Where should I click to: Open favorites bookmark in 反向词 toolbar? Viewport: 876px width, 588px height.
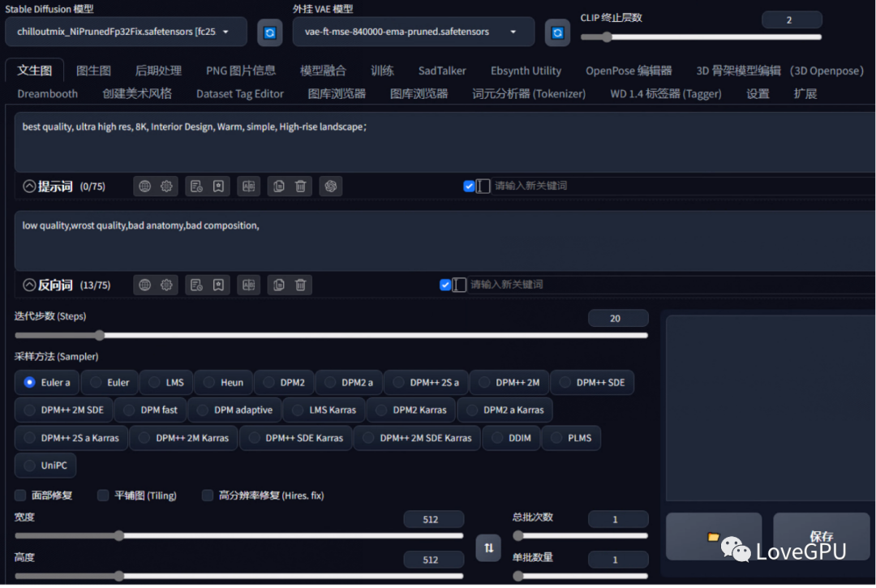pos(218,285)
